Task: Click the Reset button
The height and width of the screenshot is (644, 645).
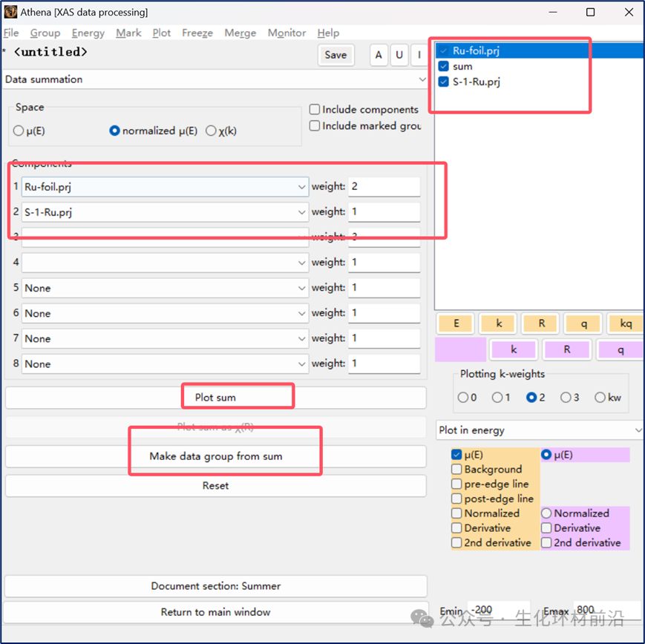Action: pyautogui.click(x=215, y=486)
